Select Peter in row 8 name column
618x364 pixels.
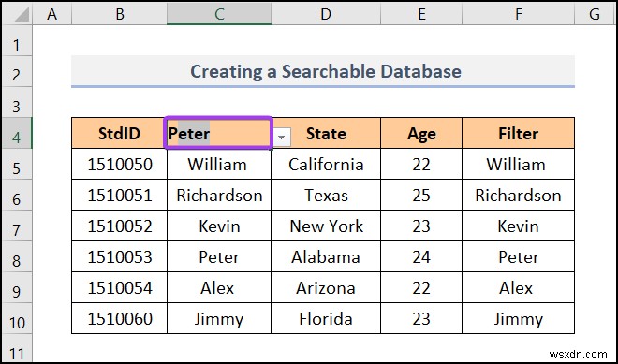point(219,256)
